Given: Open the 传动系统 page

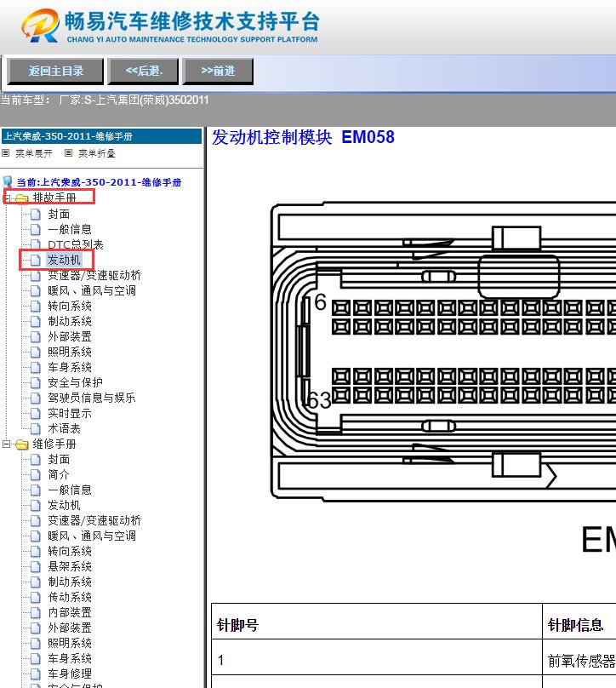Looking at the screenshot, I should click(70, 597).
